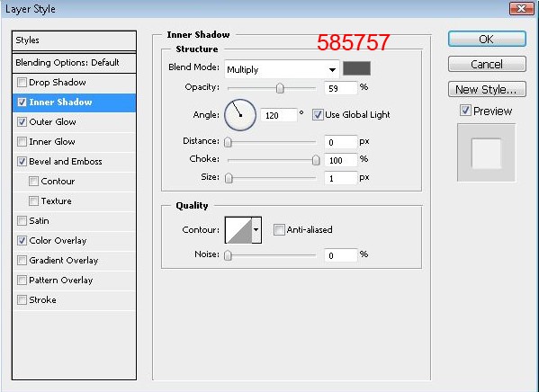Close the Layer Style dialog
Image resolution: width=539 pixels, height=392 pixels.
522,9
